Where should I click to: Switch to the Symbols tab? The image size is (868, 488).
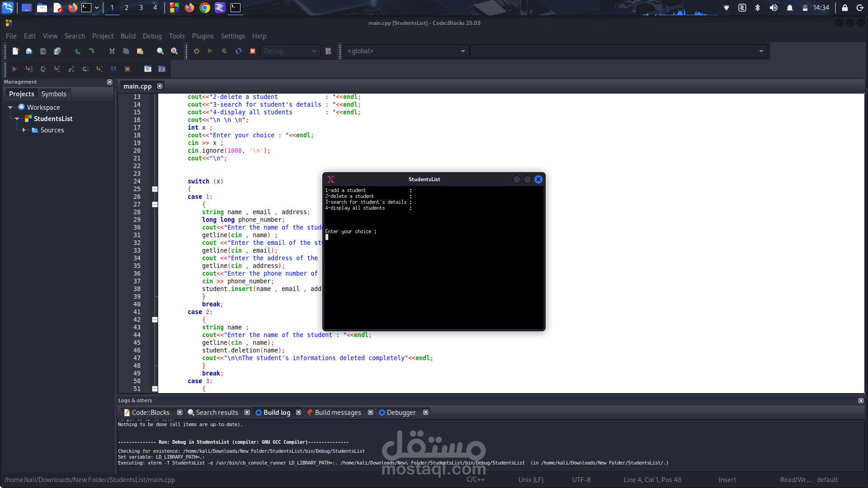tap(54, 94)
